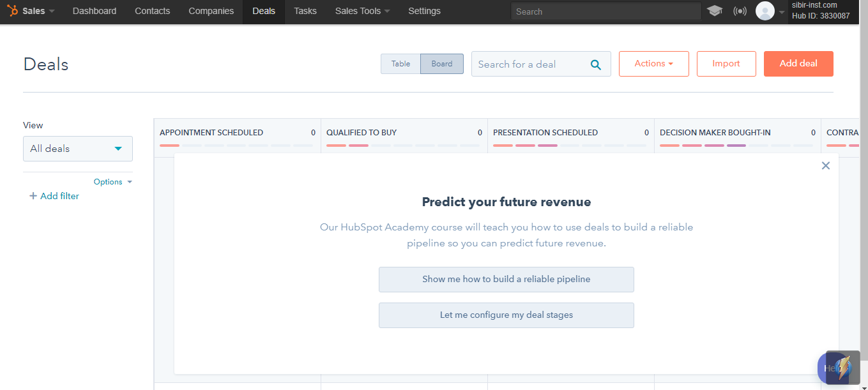Image resolution: width=868 pixels, height=390 pixels.
Task: Choose Let me configure my deal stages
Action: tap(506, 315)
